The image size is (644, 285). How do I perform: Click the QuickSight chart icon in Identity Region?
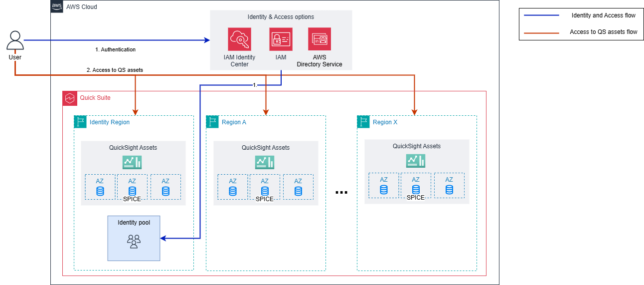[132, 162]
